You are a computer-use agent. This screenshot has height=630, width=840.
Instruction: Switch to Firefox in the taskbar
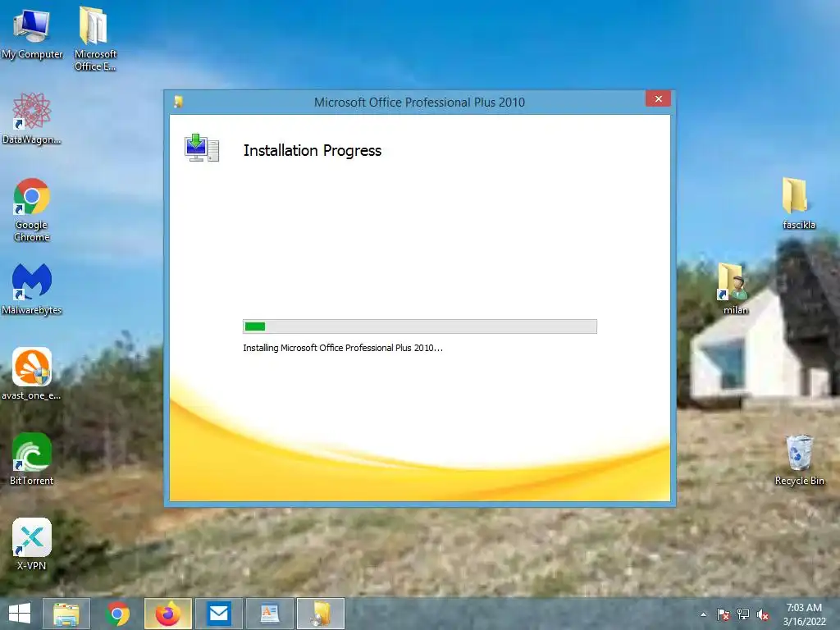[x=168, y=614]
